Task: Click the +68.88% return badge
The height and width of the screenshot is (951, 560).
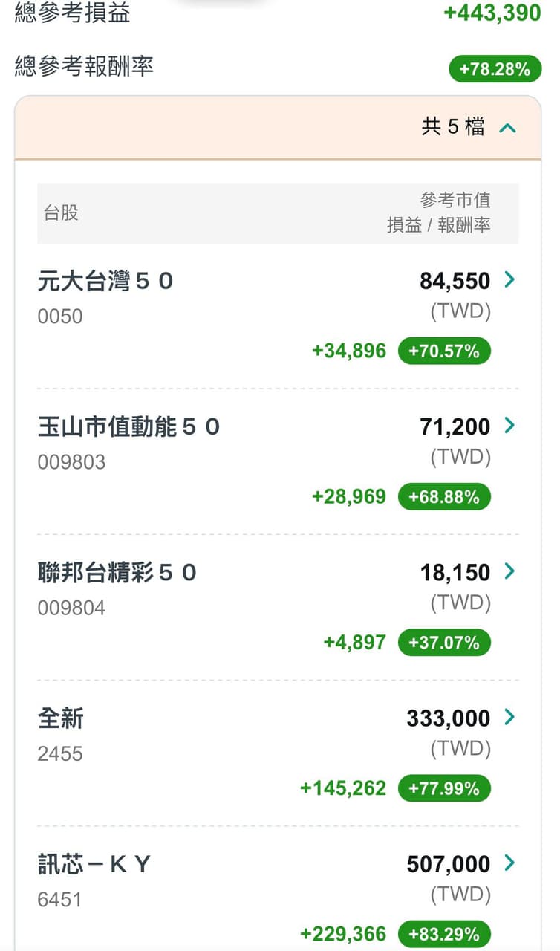Action: point(444,496)
